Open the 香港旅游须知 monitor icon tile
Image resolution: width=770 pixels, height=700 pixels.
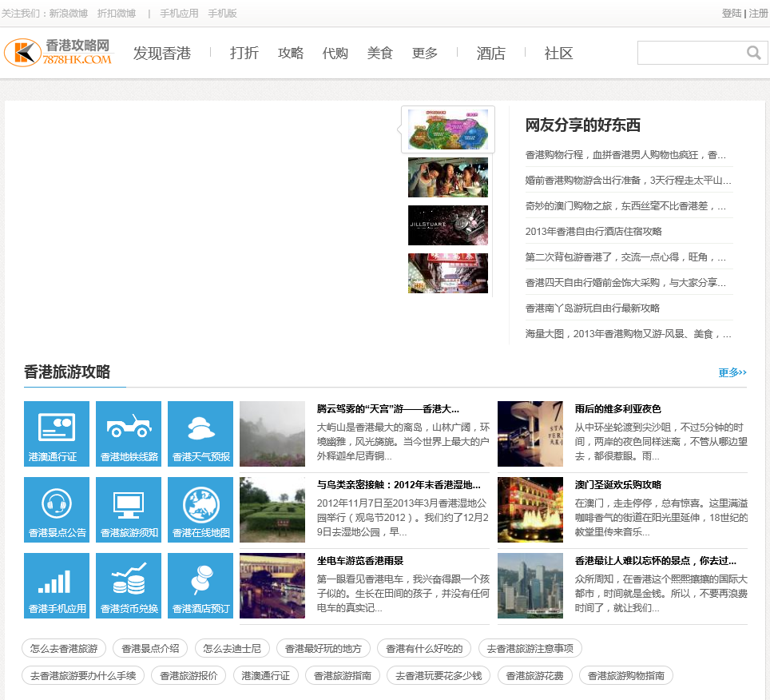click(129, 510)
